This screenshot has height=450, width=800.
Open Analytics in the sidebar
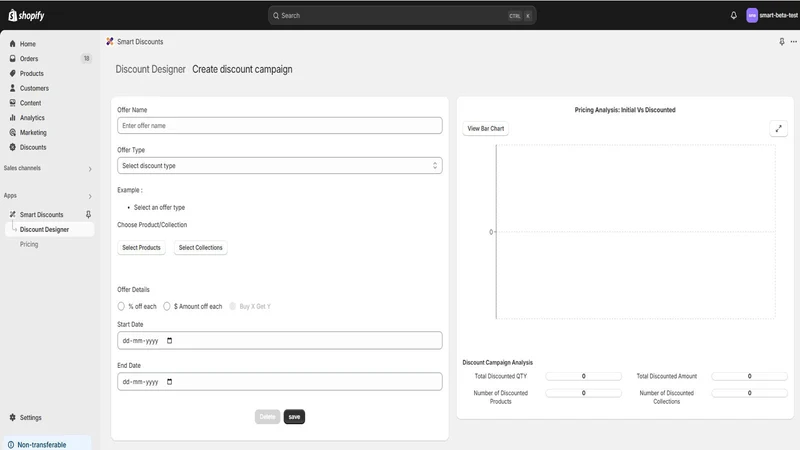click(x=32, y=118)
